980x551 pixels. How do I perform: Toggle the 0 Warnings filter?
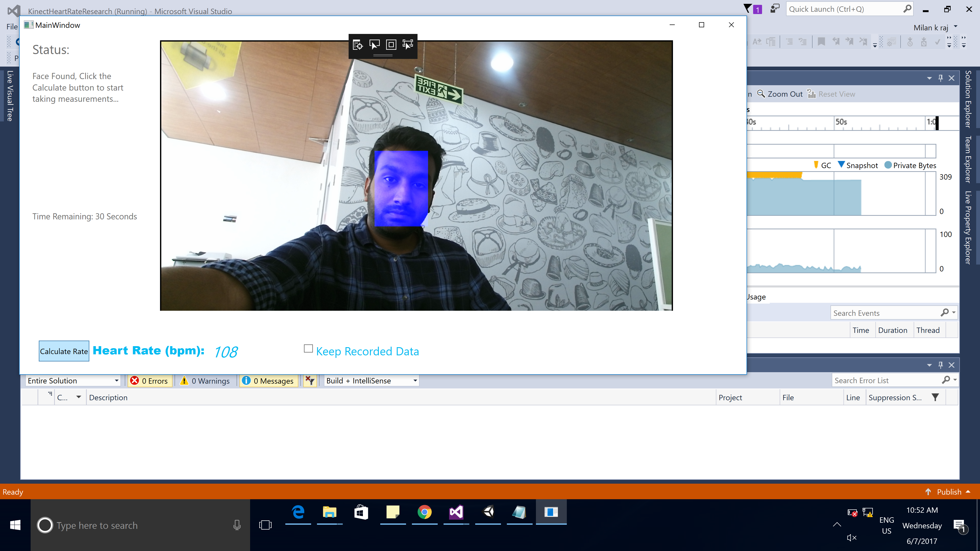click(x=205, y=381)
